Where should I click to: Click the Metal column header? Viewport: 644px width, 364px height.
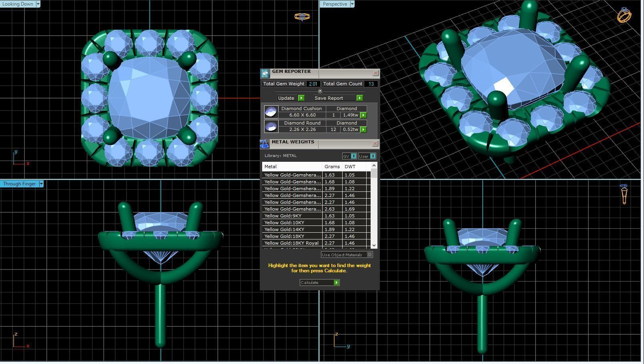pyautogui.click(x=292, y=167)
